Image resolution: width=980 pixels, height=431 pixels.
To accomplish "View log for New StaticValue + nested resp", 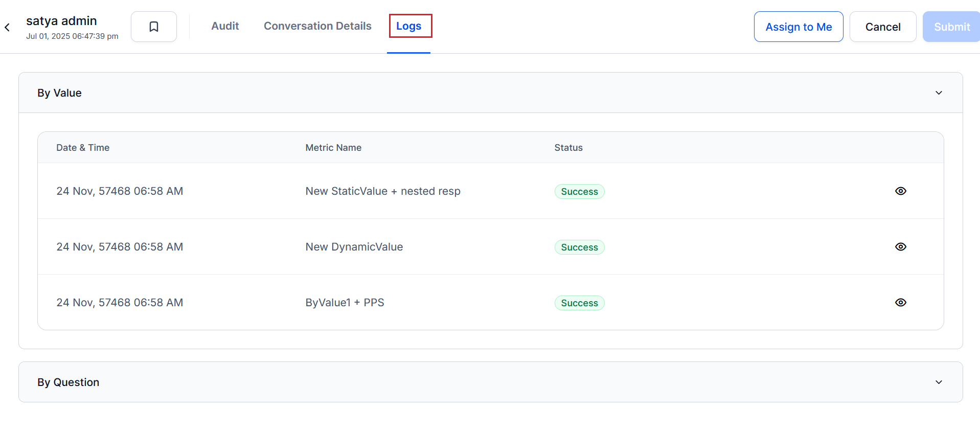I will pos(900,191).
